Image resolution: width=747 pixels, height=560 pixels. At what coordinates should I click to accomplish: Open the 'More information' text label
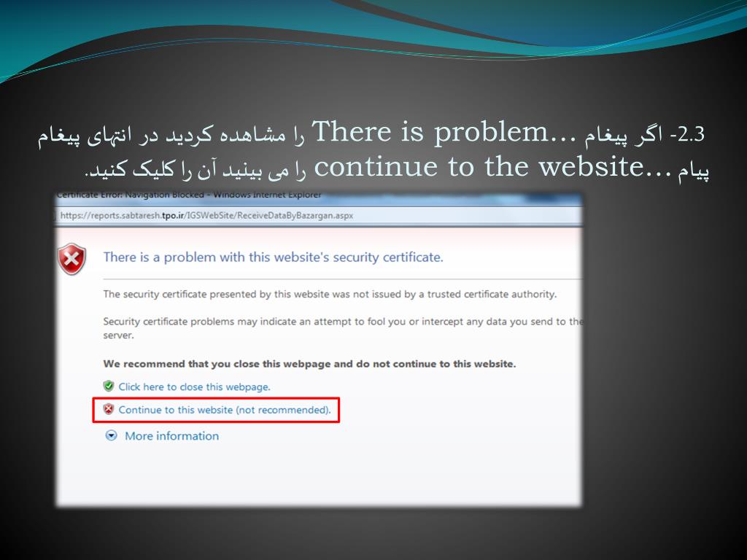click(x=171, y=436)
